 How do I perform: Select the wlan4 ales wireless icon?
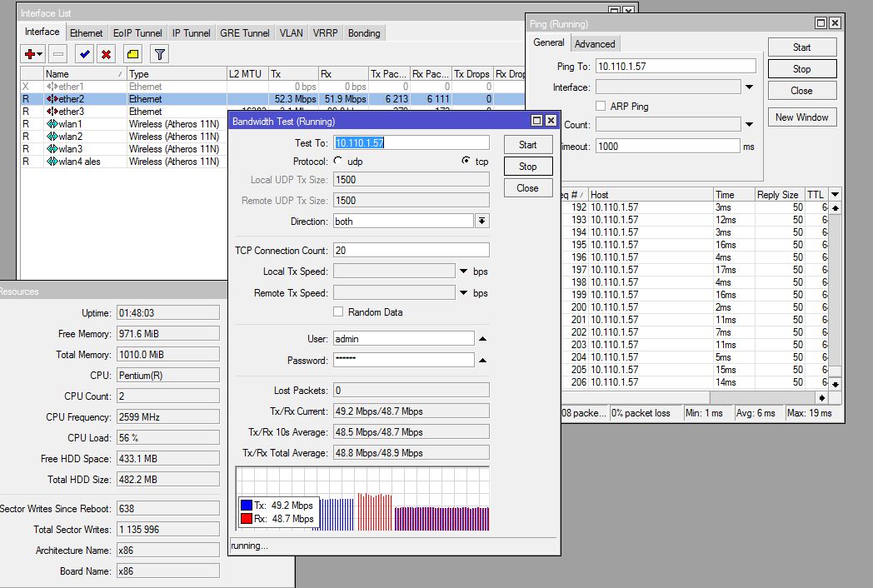pyautogui.click(x=52, y=162)
